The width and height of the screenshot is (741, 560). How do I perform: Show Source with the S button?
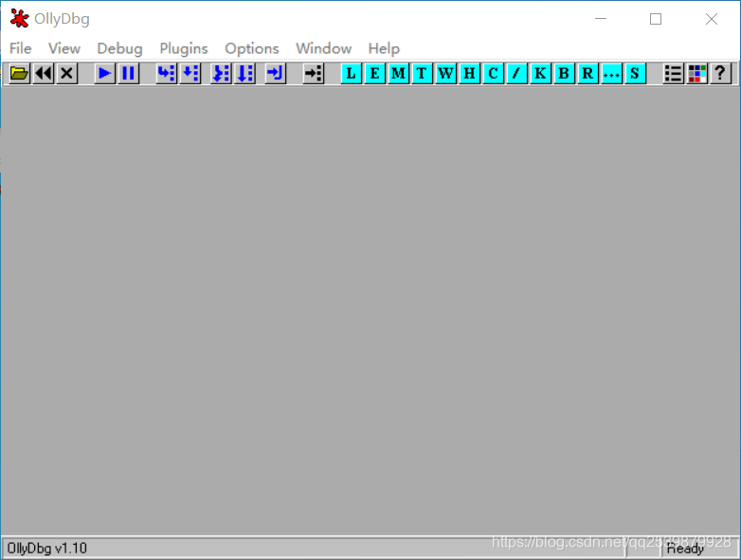[x=635, y=73]
